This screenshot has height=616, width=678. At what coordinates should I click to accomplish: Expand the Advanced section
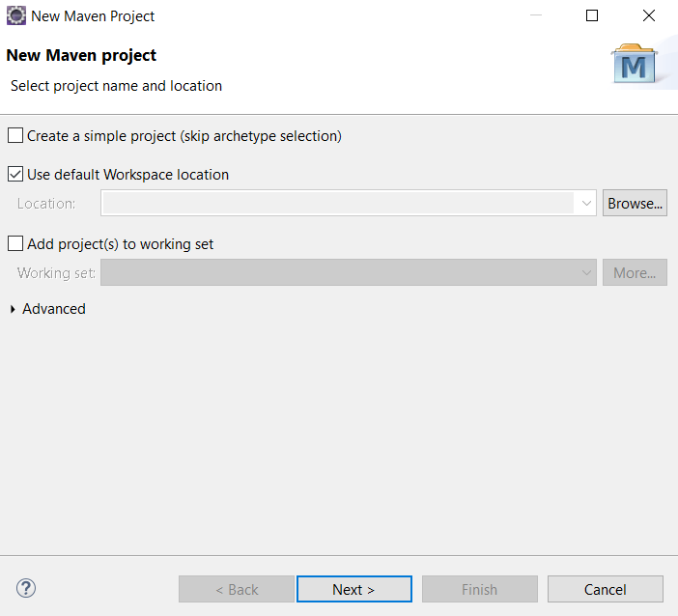point(13,309)
